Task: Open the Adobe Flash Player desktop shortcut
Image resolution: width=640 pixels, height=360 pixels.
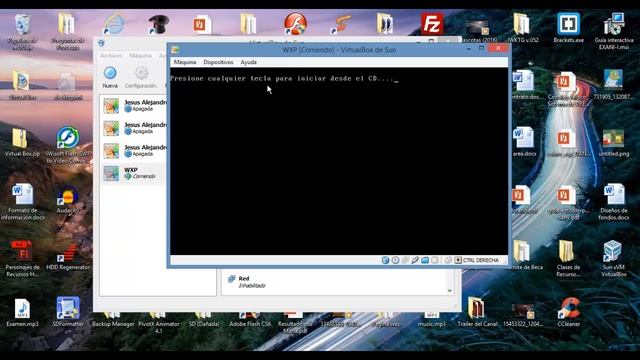Action: click(295, 24)
